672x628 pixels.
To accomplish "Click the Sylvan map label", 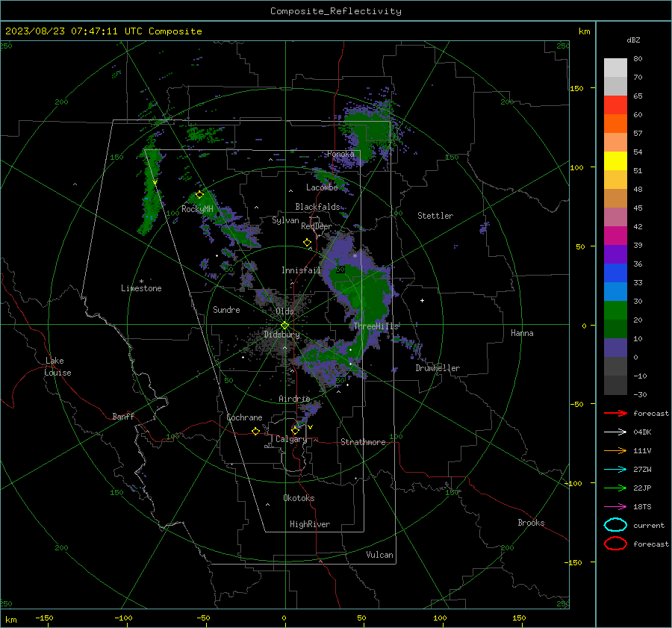I will point(285,220).
